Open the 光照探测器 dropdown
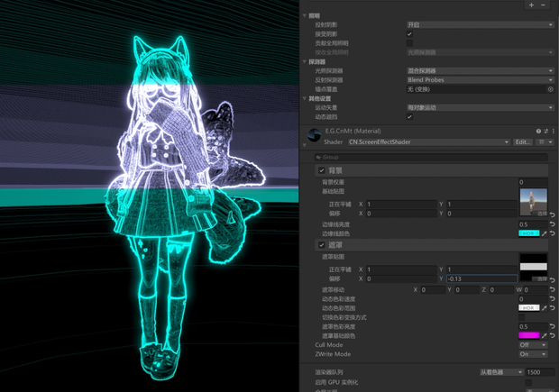The height and width of the screenshot is (392, 559). (481, 71)
